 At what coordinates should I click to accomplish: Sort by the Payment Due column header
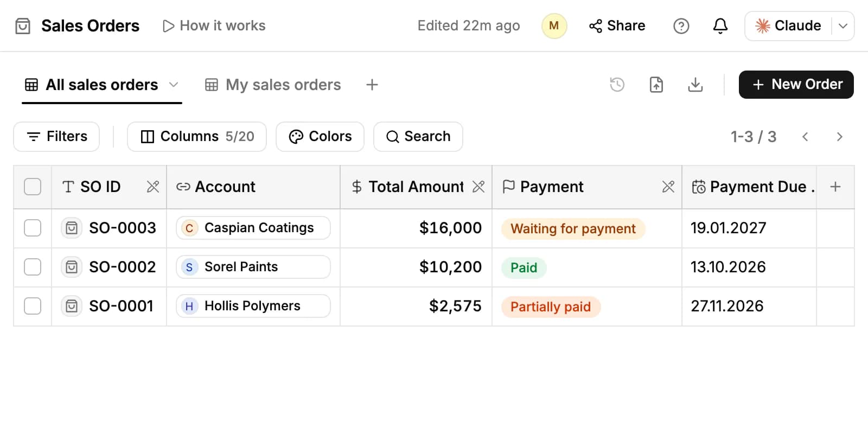click(749, 187)
